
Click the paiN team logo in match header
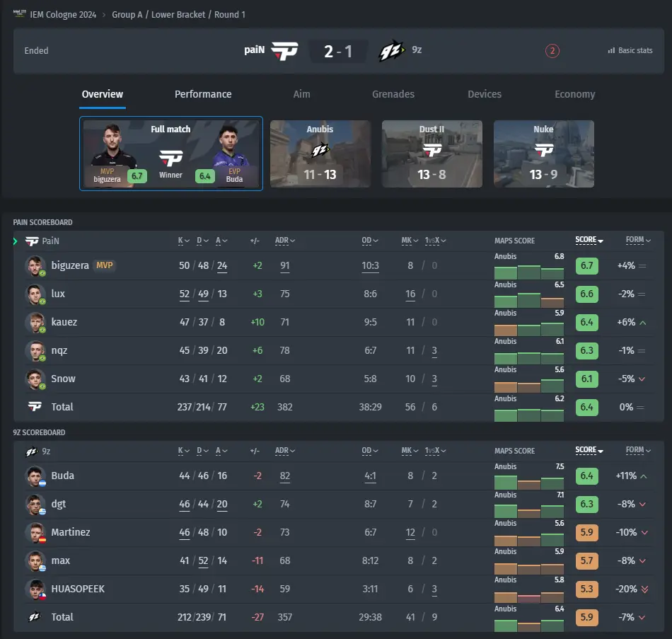coord(284,51)
